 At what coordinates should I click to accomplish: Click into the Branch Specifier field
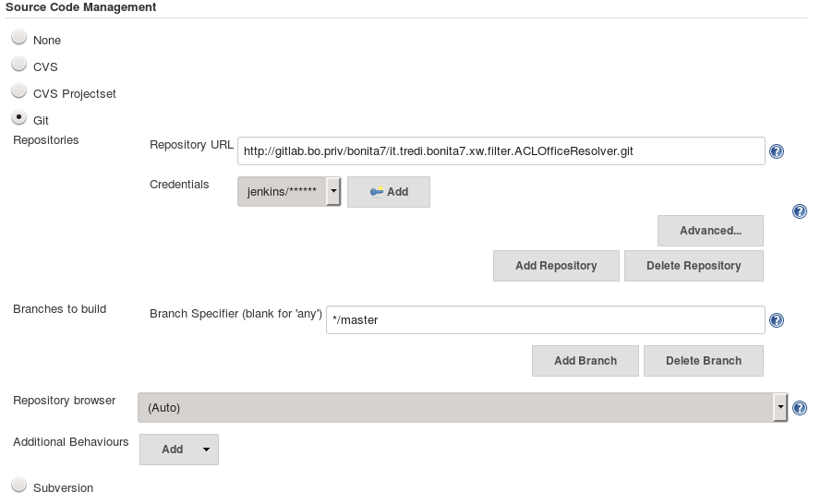tap(545, 320)
